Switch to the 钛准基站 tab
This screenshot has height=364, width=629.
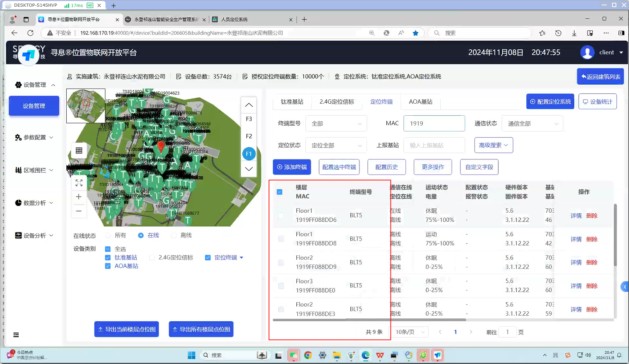[292, 102]
